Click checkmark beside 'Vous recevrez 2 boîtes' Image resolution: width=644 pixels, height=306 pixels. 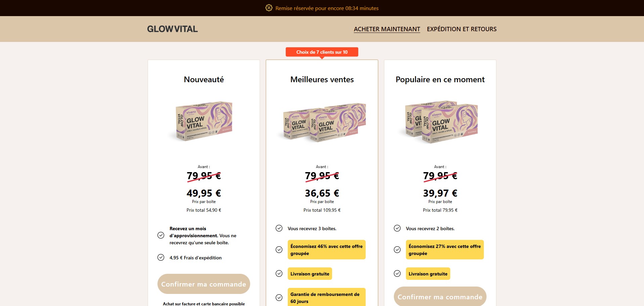pyautogui.click(x=397, y=228)
